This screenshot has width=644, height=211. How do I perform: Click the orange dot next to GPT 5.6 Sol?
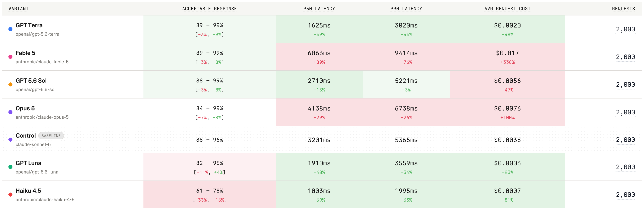(10, 85)
